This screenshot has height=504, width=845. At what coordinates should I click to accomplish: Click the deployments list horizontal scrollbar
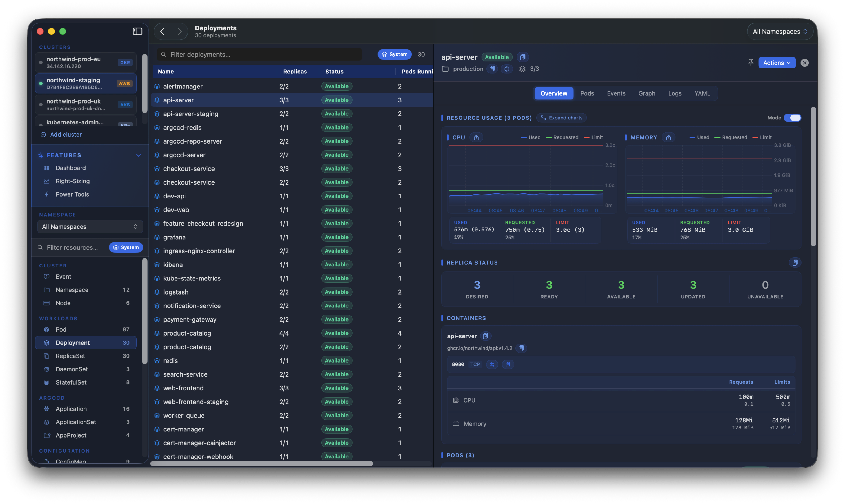pyautogui.click(x=261, y=463)
